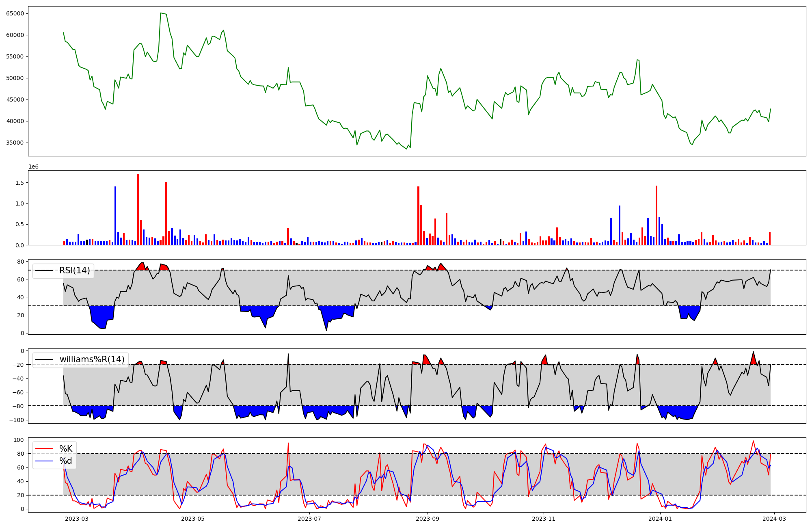Screen dimensions: 812x528
Task: Click the 35000 price axis tick label
Action: [x=15, y=143]
